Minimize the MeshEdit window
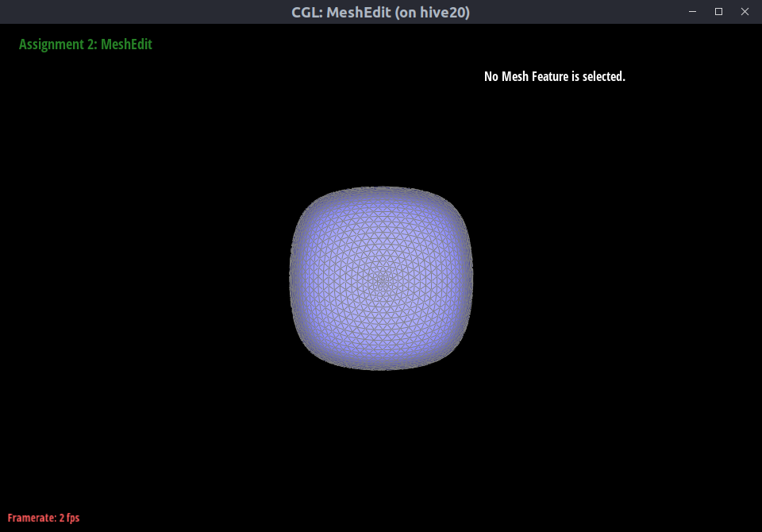The image size is (762, 532). [693, 11]
